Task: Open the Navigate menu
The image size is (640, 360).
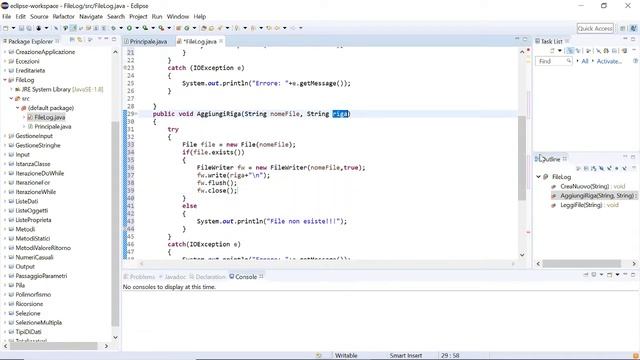Action: [x=91, y=16]
